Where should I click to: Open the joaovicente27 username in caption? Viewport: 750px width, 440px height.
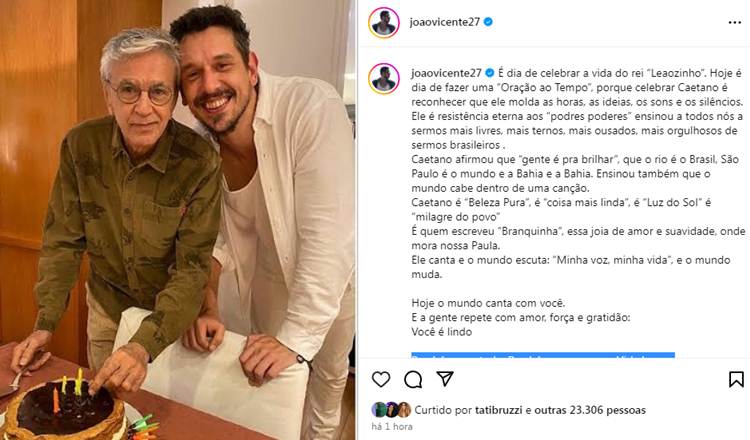[x=446, y=73]
